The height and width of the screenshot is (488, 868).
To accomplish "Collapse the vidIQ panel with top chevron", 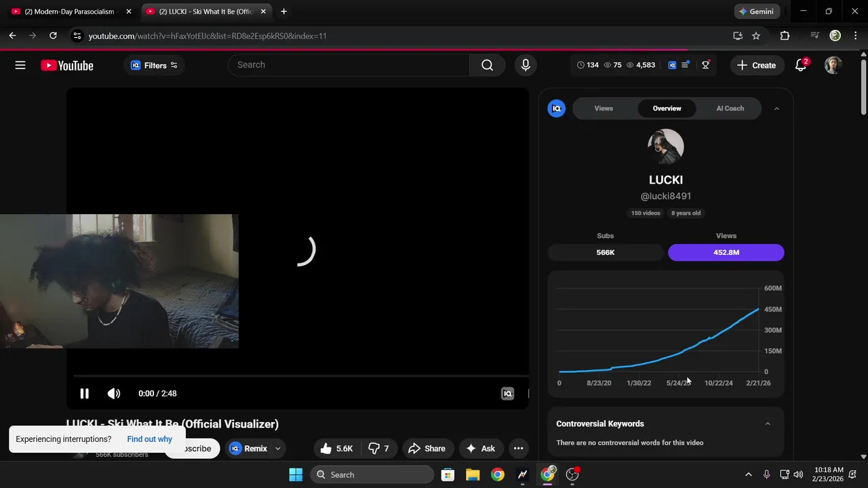I will click(x=776, y=108).
